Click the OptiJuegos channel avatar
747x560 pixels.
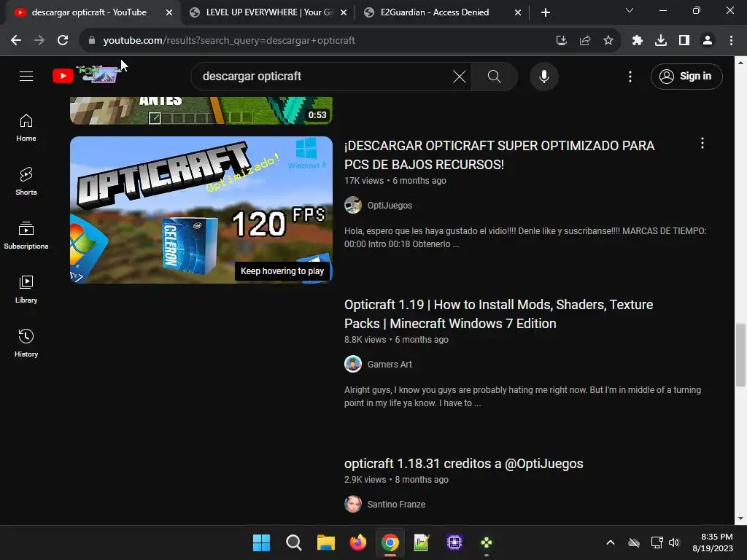[x=353, y=205]
